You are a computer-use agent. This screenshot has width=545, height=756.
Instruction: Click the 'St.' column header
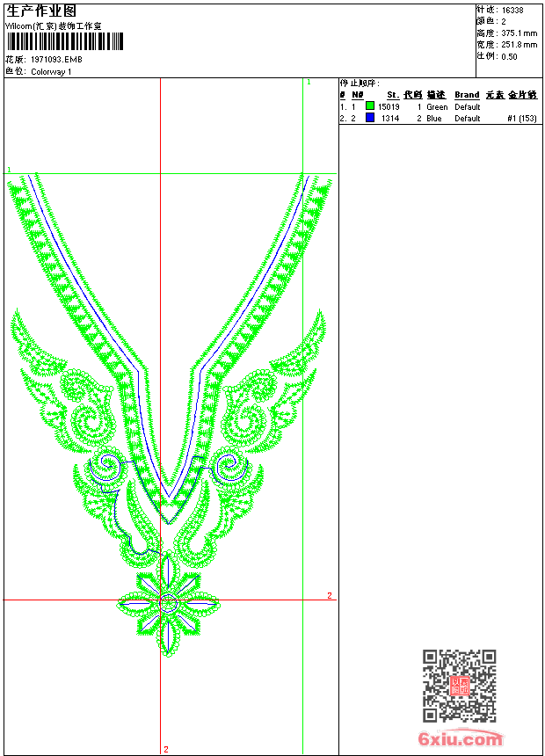(393, 95)
